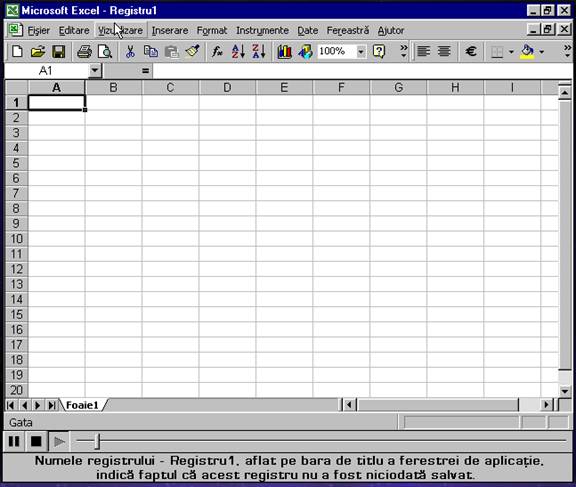Open a file with the folder icon
This screenshot has height=487, width=576.
(x=37, y=51)
